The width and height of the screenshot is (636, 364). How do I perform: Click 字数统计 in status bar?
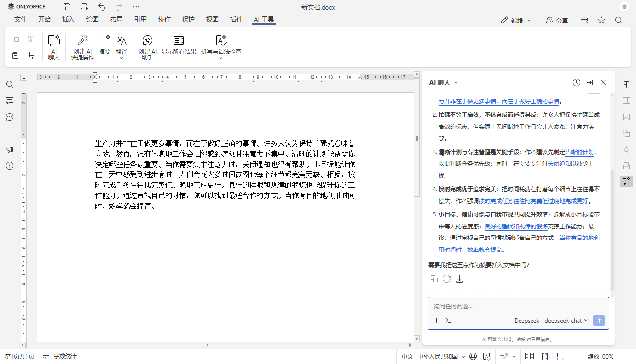[x=59, y=356]
